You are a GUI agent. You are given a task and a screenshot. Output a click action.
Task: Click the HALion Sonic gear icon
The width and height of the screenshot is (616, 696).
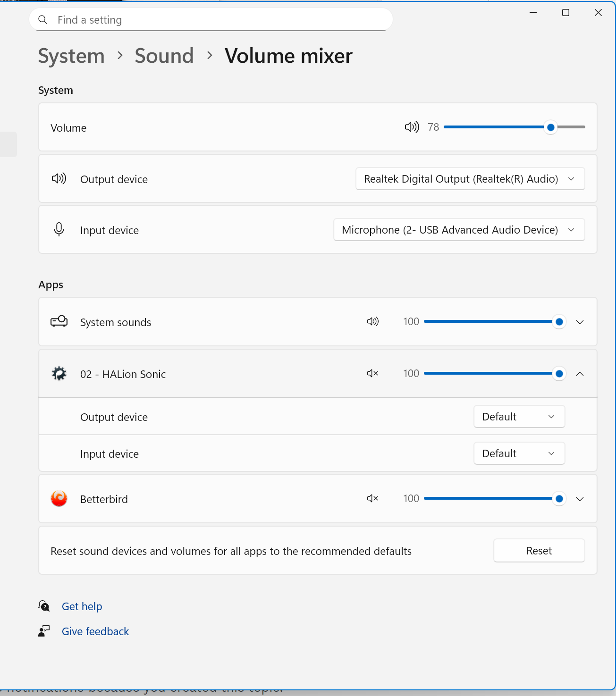coord(59,374)
